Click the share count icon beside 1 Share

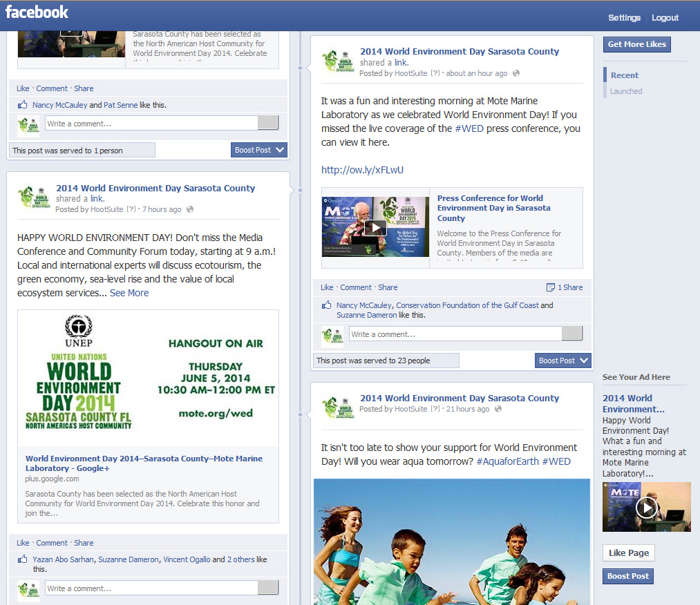[551, 287]
